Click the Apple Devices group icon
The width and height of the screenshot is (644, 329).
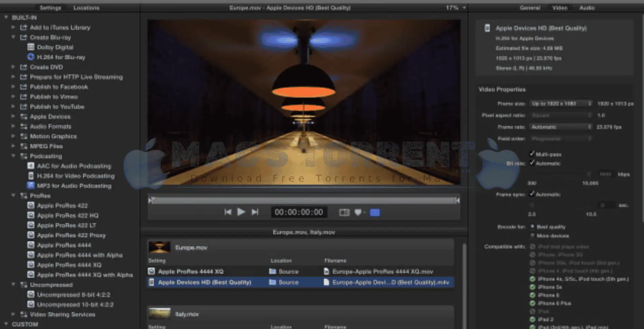click(24, 117)
